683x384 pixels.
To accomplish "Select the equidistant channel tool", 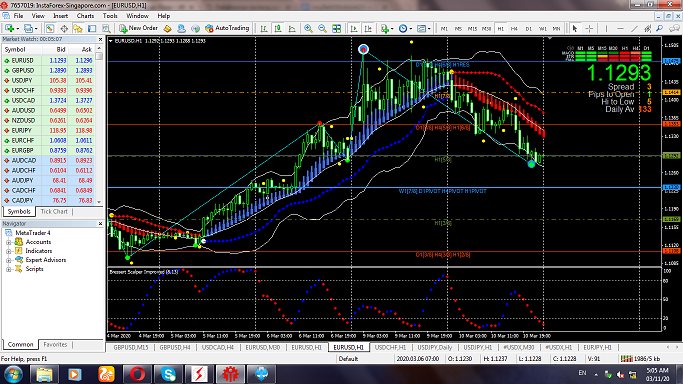I will click(x=648, y=28).
